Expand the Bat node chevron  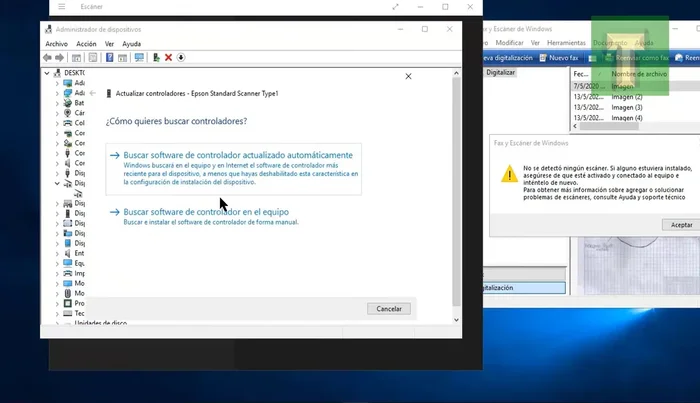pos(57,103)
